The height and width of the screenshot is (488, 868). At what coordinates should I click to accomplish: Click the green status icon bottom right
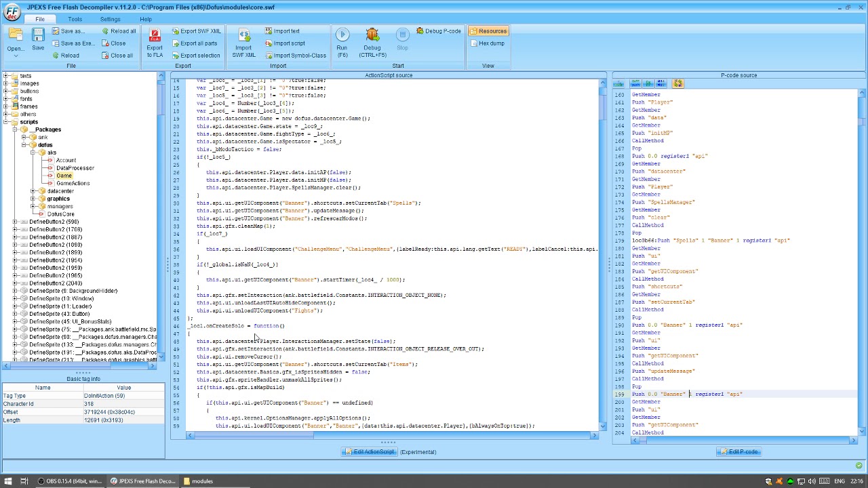[x=859, y=466]
